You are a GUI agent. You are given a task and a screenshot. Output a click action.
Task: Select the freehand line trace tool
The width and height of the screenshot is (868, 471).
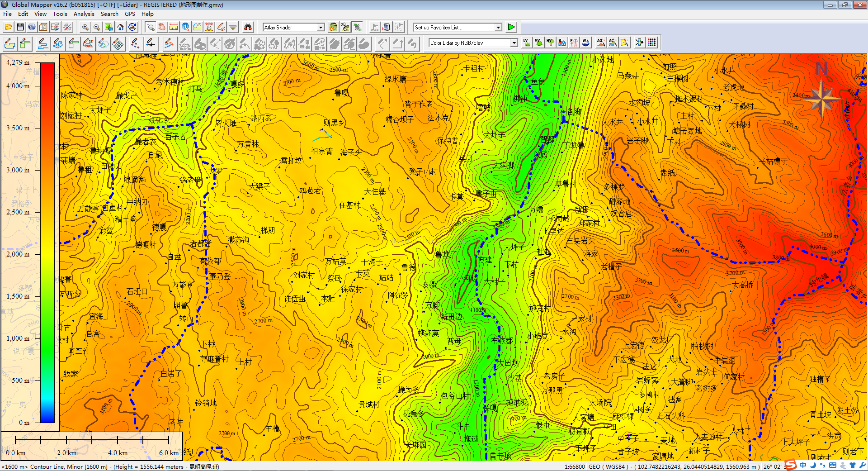pyautogui.click(x=58, y=43)
